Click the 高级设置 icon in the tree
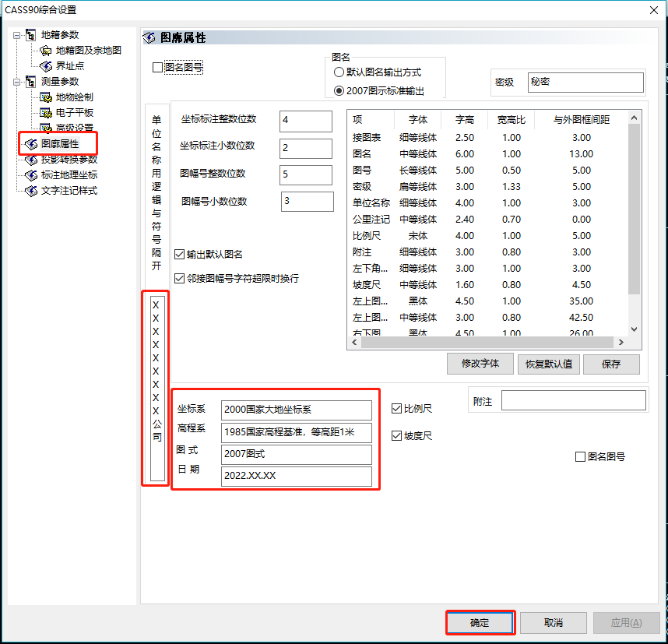668x644 pixels. click(45, 128)
